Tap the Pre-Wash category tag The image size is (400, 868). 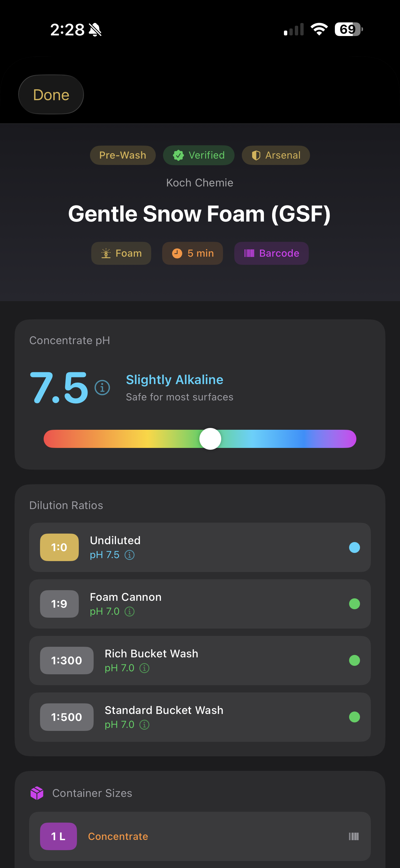[123, 155]
